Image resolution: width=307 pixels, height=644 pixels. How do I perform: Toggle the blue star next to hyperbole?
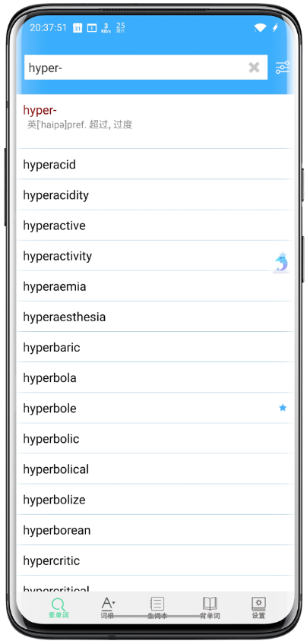click(x=283, y=408)
